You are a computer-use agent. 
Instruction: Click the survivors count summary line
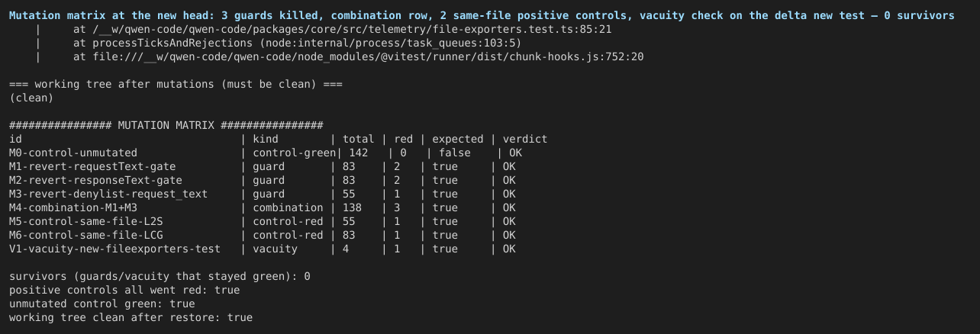160,276
